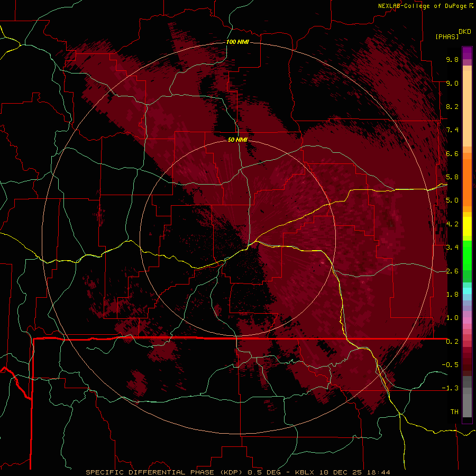Click the 1.0 legend value
This screenshot has height=476, width=476.
pyautogui.click(x=452, y=318)
